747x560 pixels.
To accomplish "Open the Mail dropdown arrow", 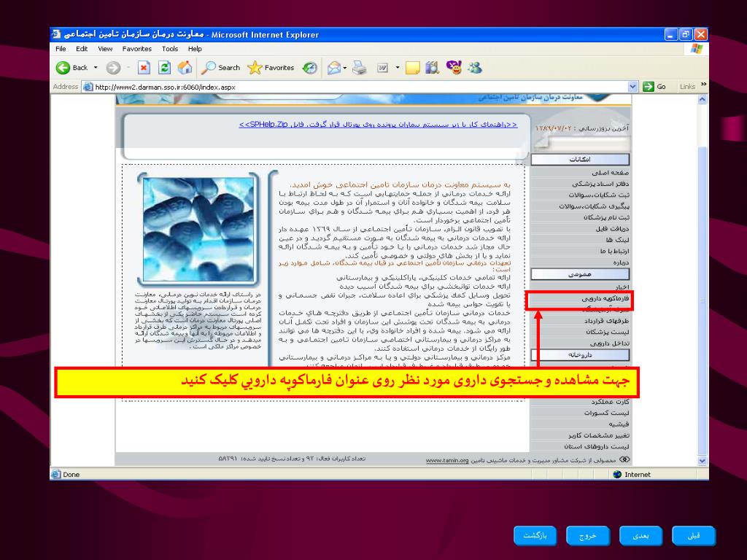I will click(344, 68).
